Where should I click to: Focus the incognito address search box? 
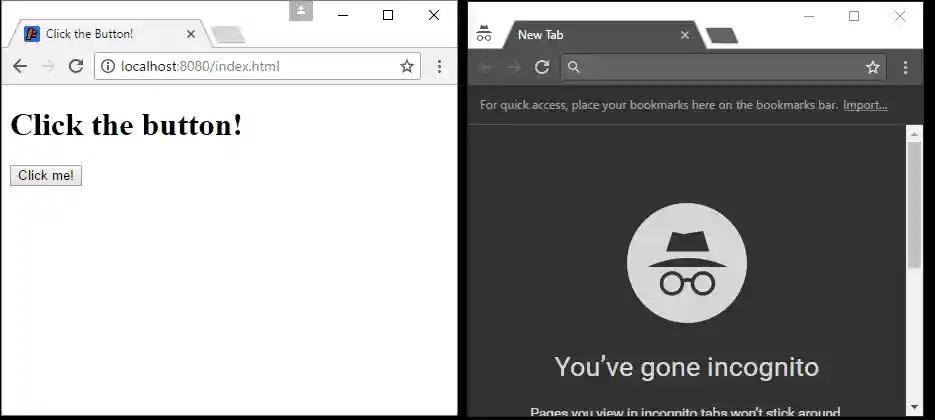[x=723, y=67]
